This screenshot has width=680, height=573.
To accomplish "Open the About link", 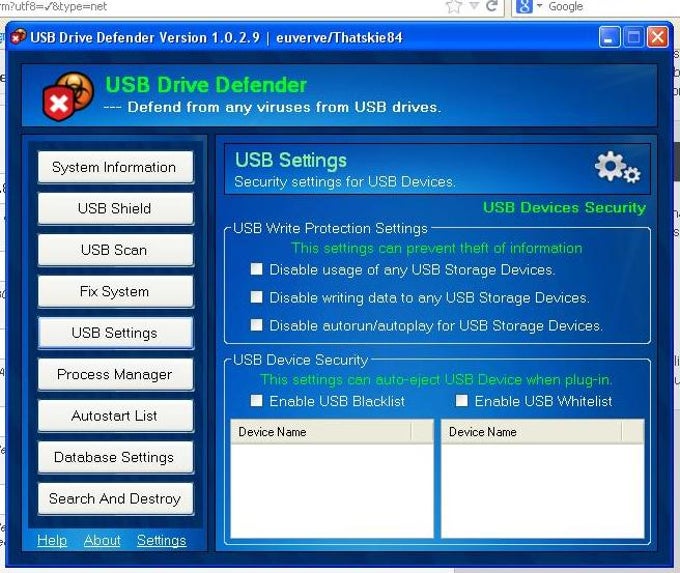I will pos(102,540).
